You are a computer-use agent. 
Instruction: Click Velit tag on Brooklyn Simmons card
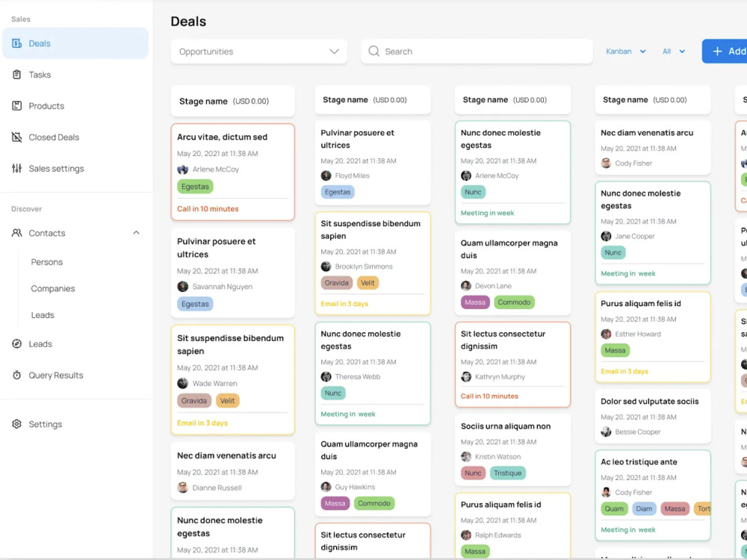tap(368, 283)
